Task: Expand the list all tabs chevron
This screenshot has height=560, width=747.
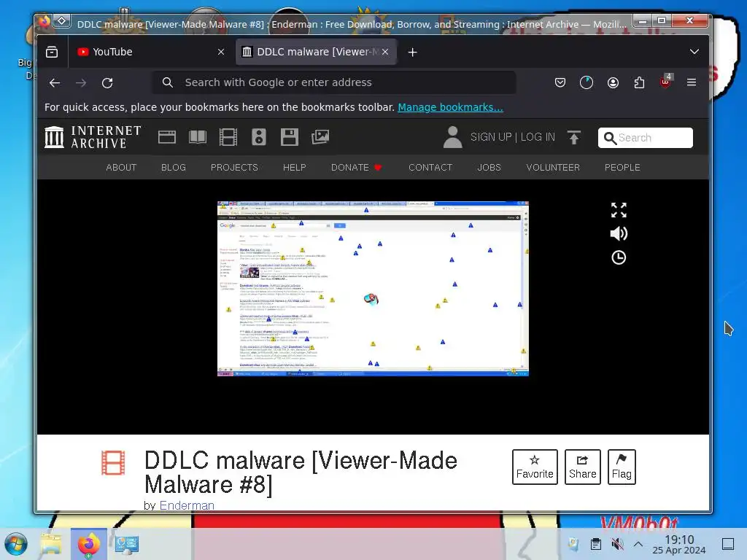Action: coord(694,52)
